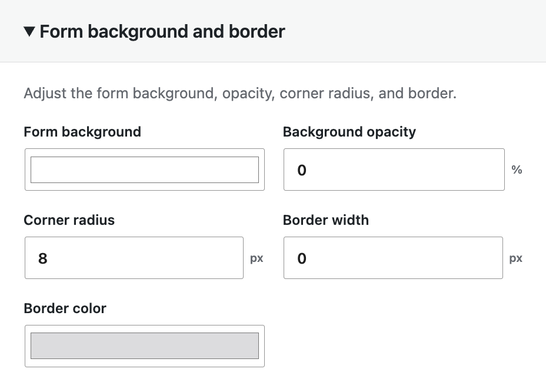
Task: Focus the Corner radius input field
Action: [x=134, y=258]
